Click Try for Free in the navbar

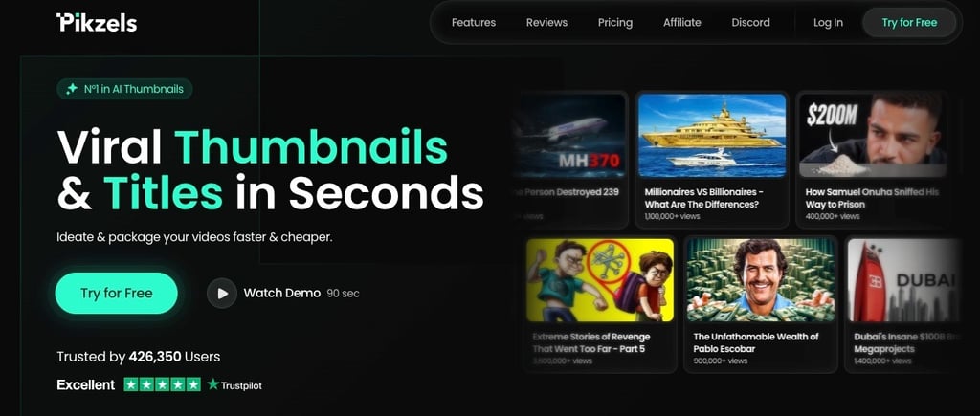(909, 23)
